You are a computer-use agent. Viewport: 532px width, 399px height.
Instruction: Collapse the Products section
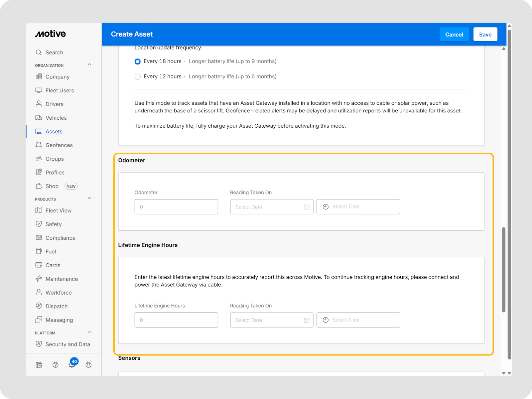(89, 199)
